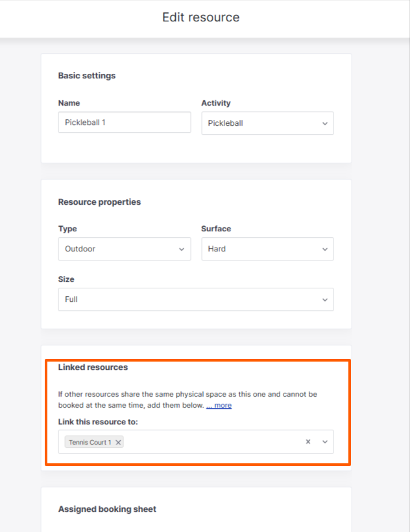Image resolution: width=410 pixels, height=532 pixels.
Task: Open the Size dropdown showing Full
Action: click(196, 299)
